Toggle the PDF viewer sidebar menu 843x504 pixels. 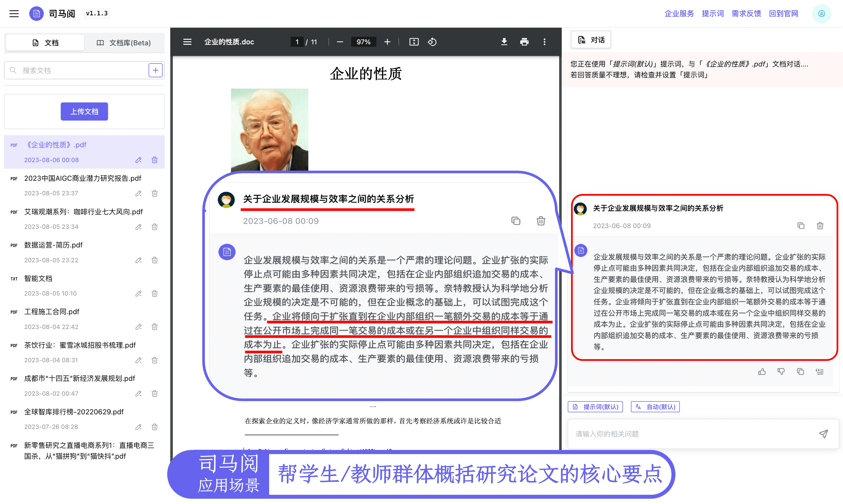point(187,42)
